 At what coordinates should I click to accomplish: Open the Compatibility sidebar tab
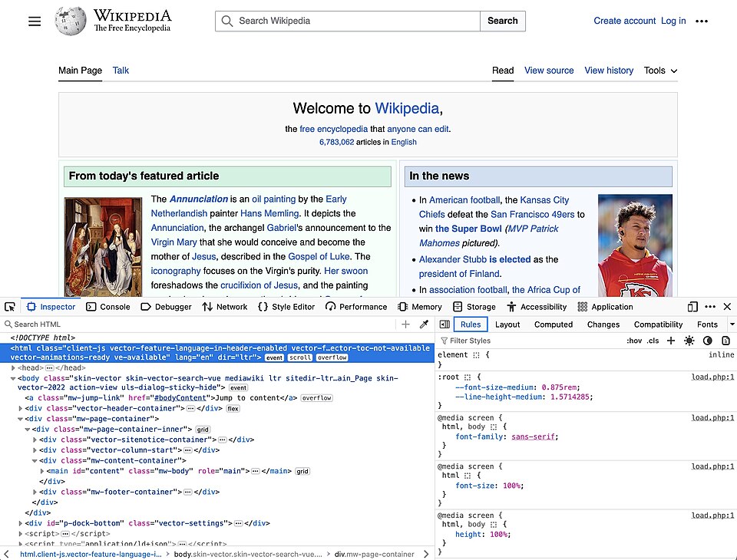658,324
